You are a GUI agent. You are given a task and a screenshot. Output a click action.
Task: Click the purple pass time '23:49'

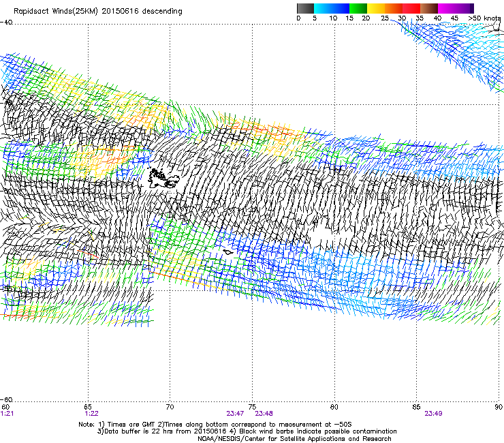pos(433,414)
